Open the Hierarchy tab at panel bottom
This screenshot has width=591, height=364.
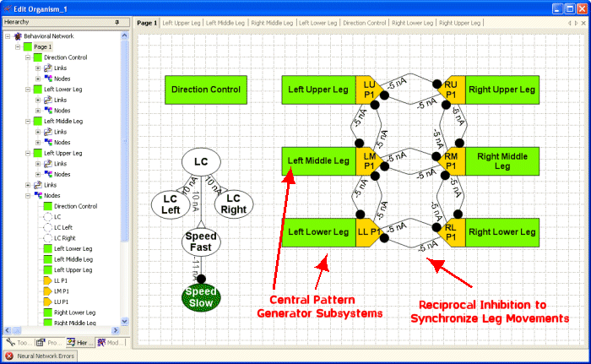pyautogui.click(x=81, y=342)
